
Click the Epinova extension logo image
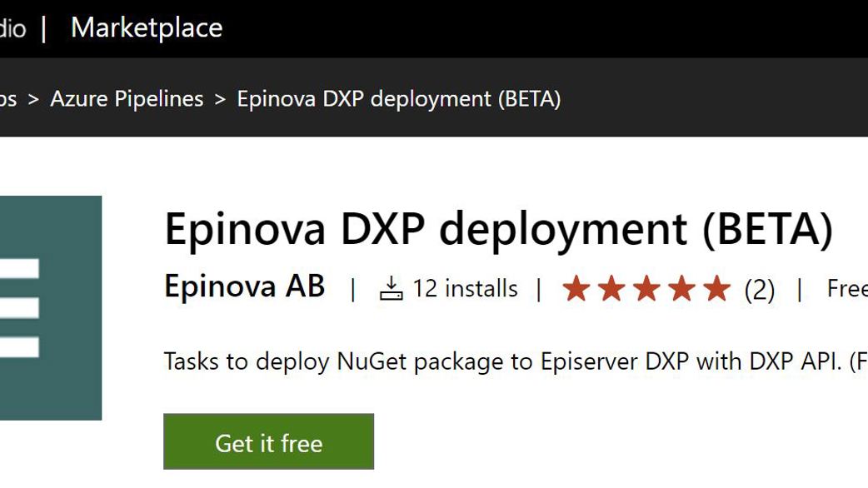(50, 307)
